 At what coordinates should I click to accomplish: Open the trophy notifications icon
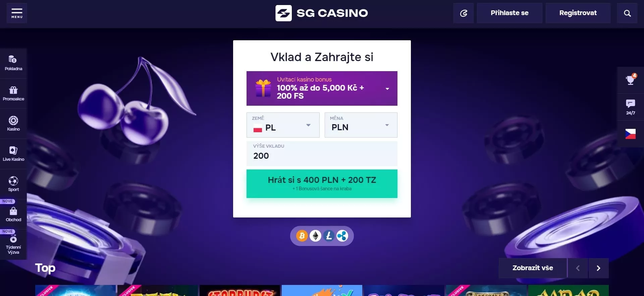[631, 80]
